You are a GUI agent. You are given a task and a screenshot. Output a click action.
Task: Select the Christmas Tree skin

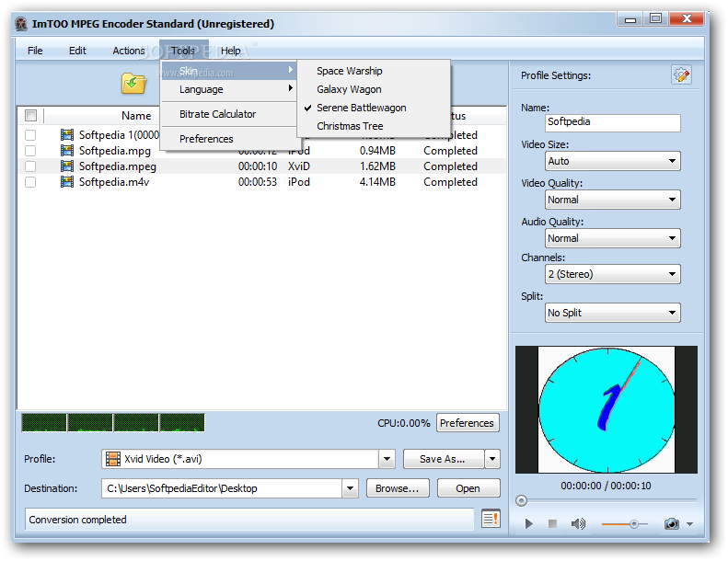(374, 126)
